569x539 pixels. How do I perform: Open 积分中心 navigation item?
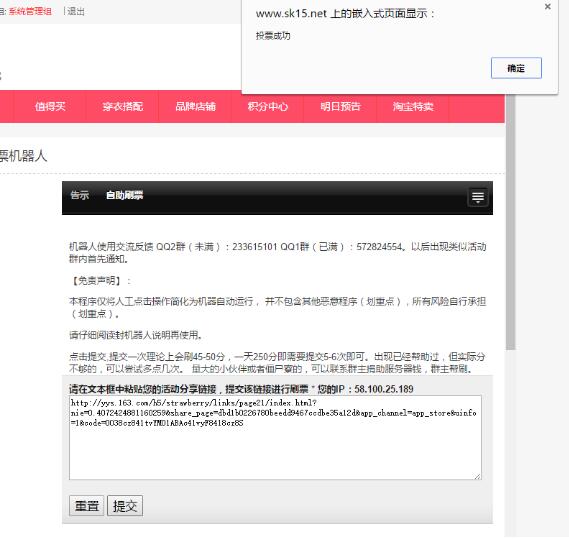click(x=267, y=106)
